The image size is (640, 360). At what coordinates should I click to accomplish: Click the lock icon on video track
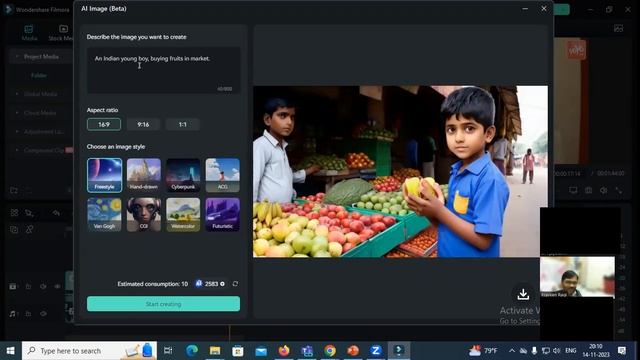click(x=28, y=287)
